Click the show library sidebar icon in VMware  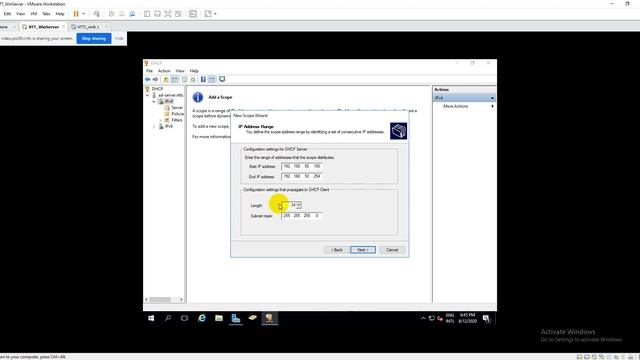(147, 14)
